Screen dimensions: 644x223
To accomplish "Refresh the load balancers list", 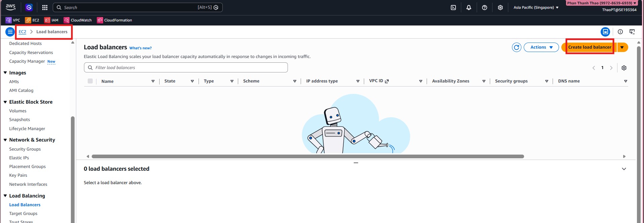I will pyautogui.click(x=516, y=47).
